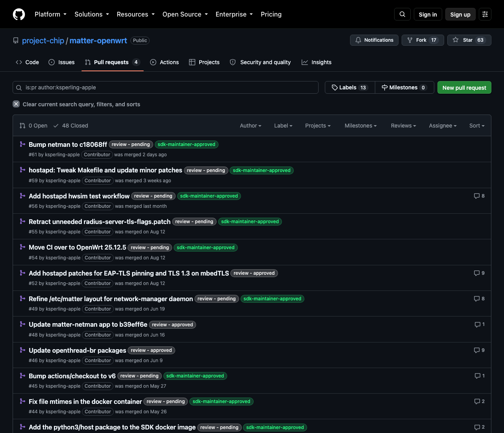The height and width of the screenshot is (433, 504).
Task: Open the Milestones filter dropdown
Action: tap(361, 126)
